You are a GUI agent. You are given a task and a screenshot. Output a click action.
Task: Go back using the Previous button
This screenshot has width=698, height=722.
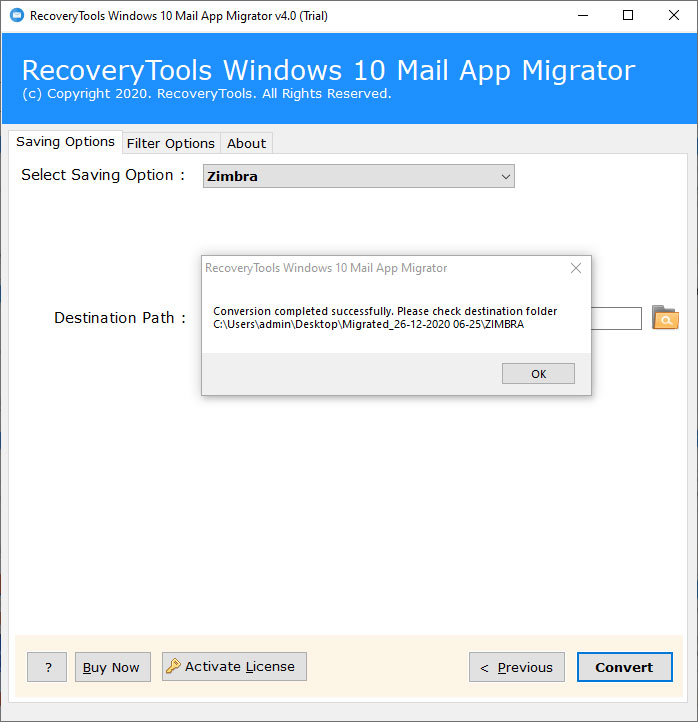coord(517,667)
